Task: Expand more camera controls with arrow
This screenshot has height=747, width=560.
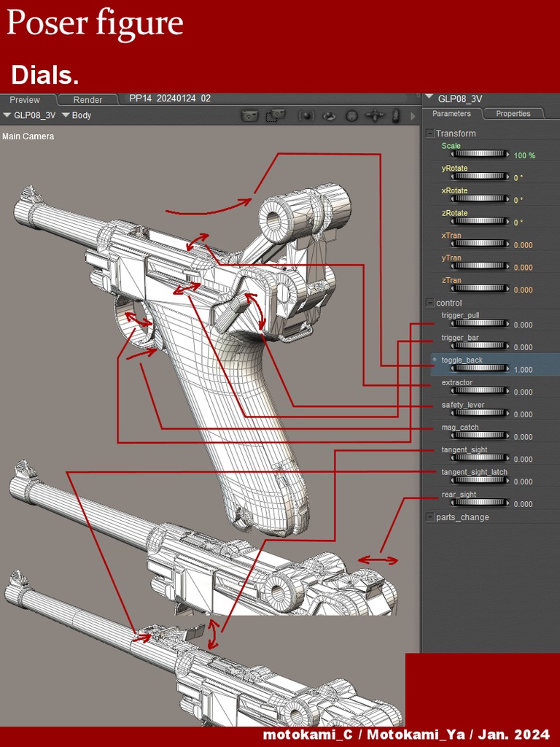Action: point(413,116)
